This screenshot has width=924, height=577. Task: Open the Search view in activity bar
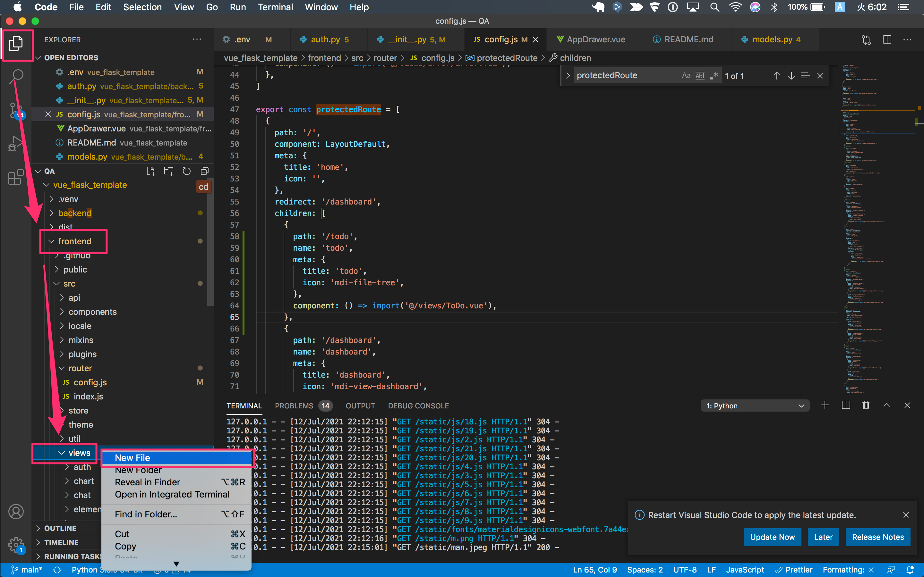pyautogui.click(x=16, y=76)
